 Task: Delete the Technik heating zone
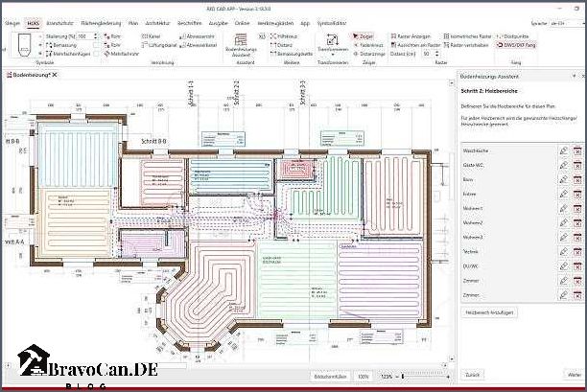[577, 252]
